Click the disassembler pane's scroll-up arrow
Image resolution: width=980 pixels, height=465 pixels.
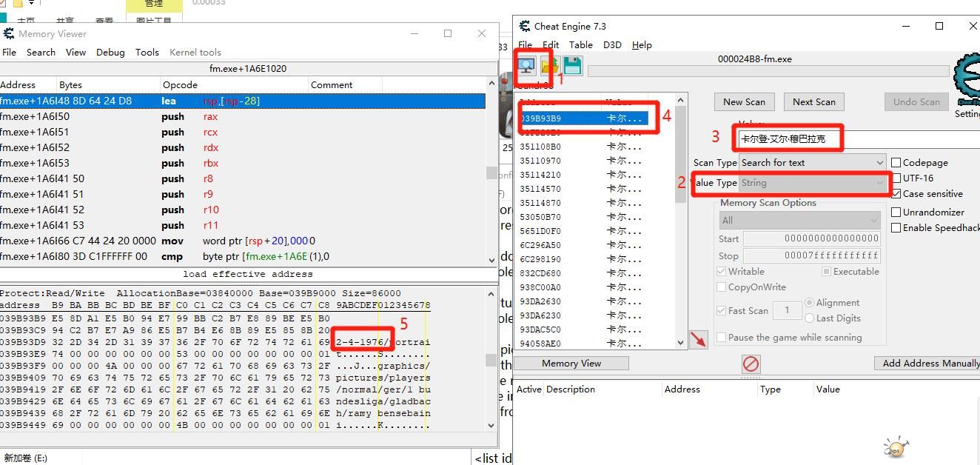click(492, 83)
